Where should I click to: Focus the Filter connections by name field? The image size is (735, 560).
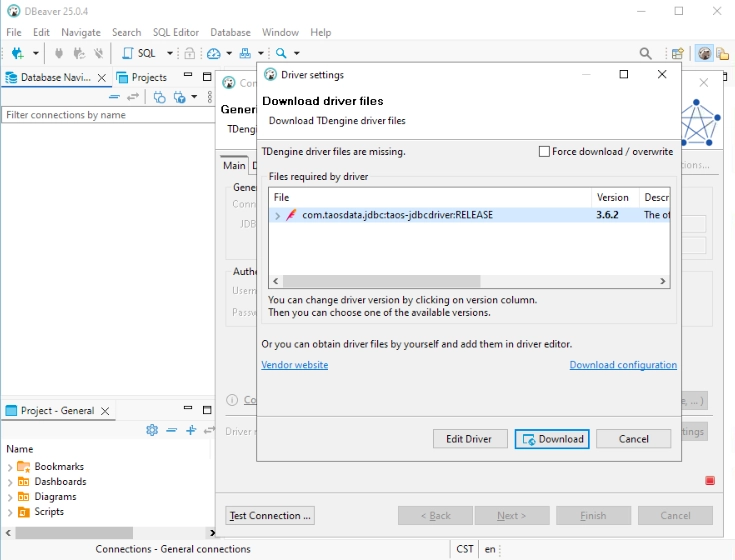pos(108,115)
